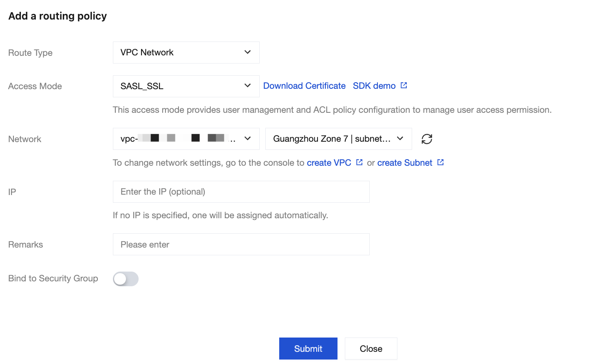The image size is (600, 364).
Task: Open the SASL_SSL access mode dropdown
Action: tap(186, 86)
